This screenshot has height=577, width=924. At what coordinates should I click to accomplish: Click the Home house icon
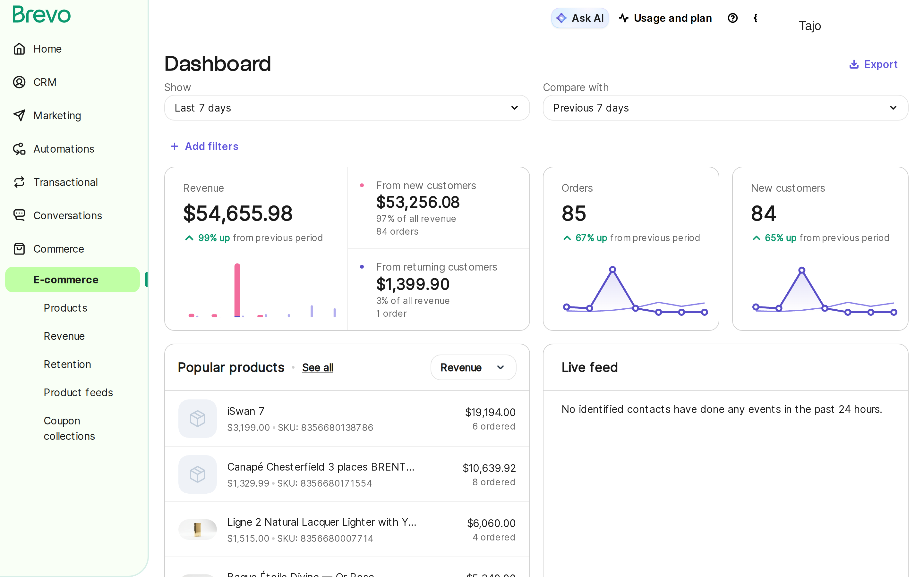click(19, 49)
